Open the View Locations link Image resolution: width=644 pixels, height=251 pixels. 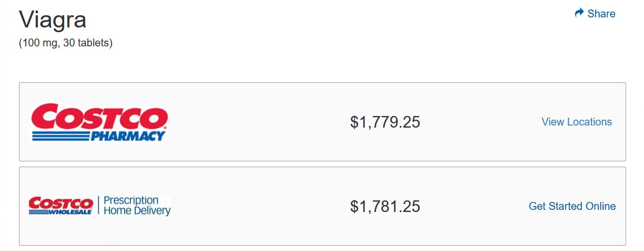(x=577, y=122)
